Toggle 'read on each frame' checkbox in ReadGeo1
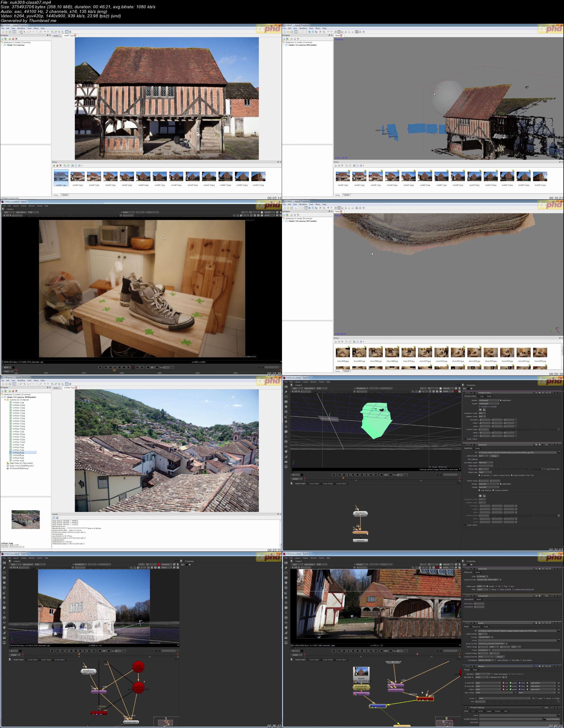Viewport: 564px width, 728px height. (492, 475)
